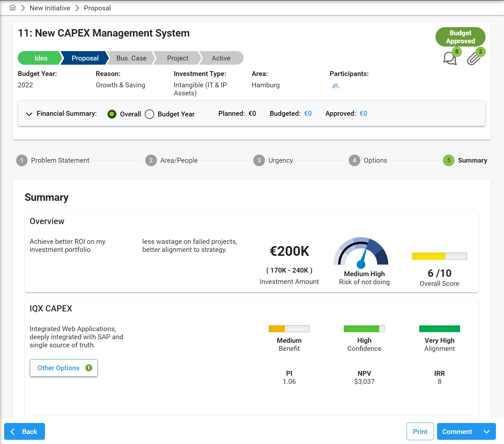Toggle the Budget Approved status badge
The image size is (504, 444).
tap(460, 37)
